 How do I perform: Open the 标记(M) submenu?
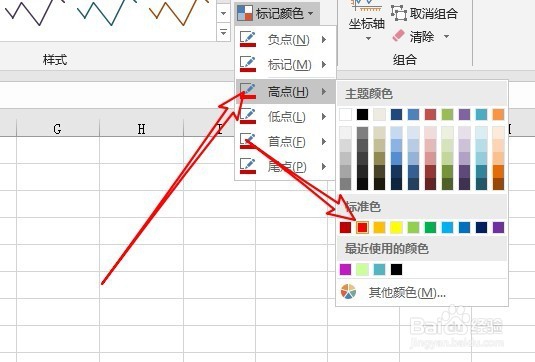[x=285, y=64]
